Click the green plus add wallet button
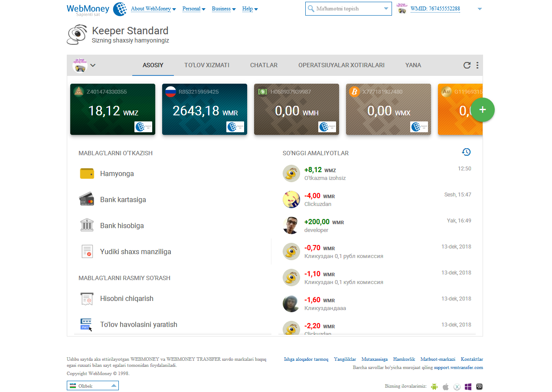This screenshot has width=552, height=392. (482, 110)
